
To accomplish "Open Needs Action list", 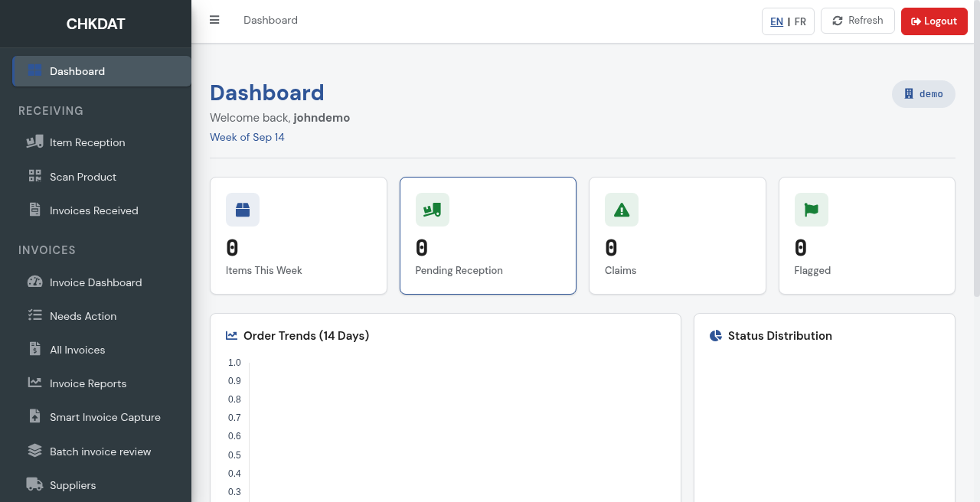I will point(102,315).
